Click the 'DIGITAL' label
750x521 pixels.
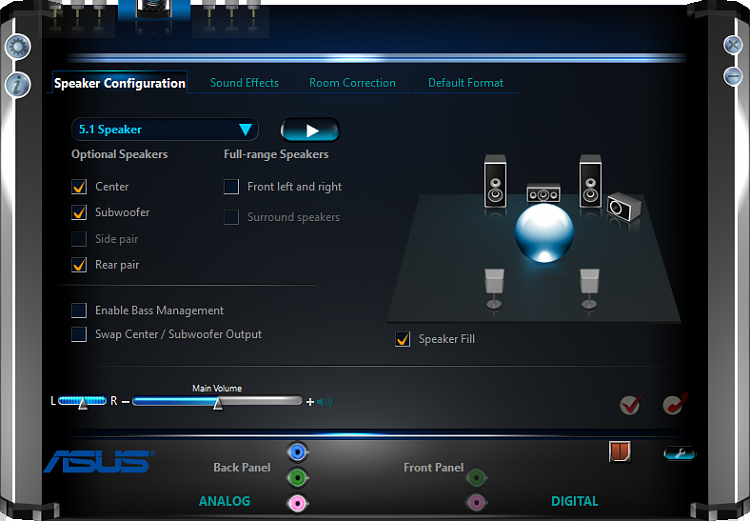click(x=574, y=501)
